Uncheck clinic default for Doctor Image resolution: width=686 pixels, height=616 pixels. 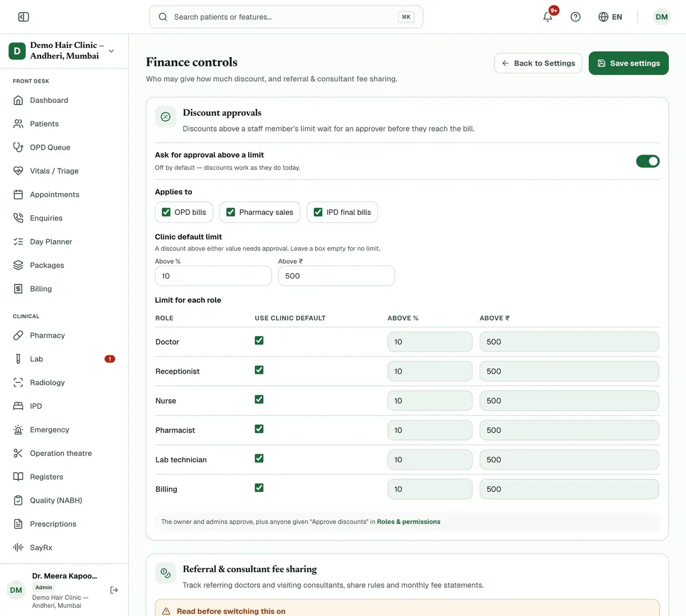259,341
